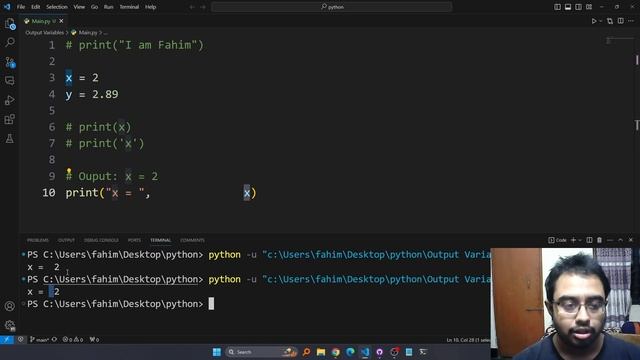This screenshot has width=640, height=360.
Task: Click the Windows taskbar Search box
Action: 262,352
